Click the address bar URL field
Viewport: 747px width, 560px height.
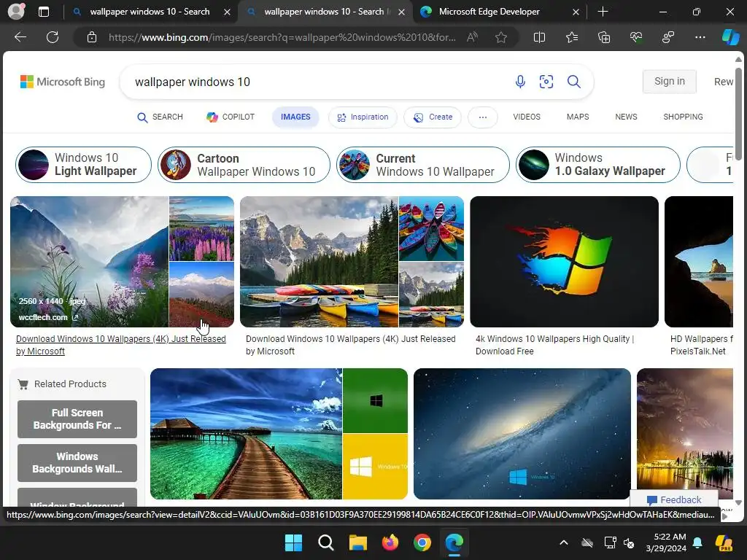(281, 37)
